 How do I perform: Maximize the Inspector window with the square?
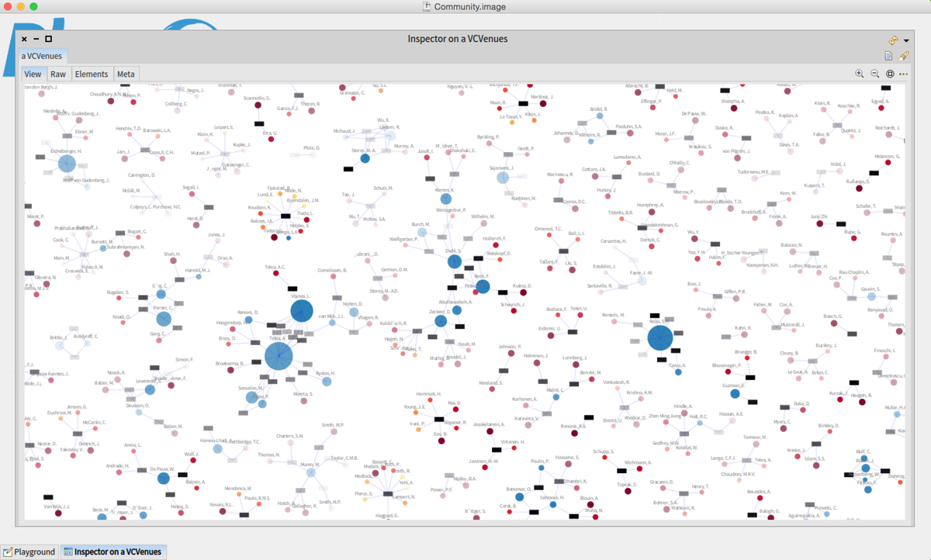point(48,39)
